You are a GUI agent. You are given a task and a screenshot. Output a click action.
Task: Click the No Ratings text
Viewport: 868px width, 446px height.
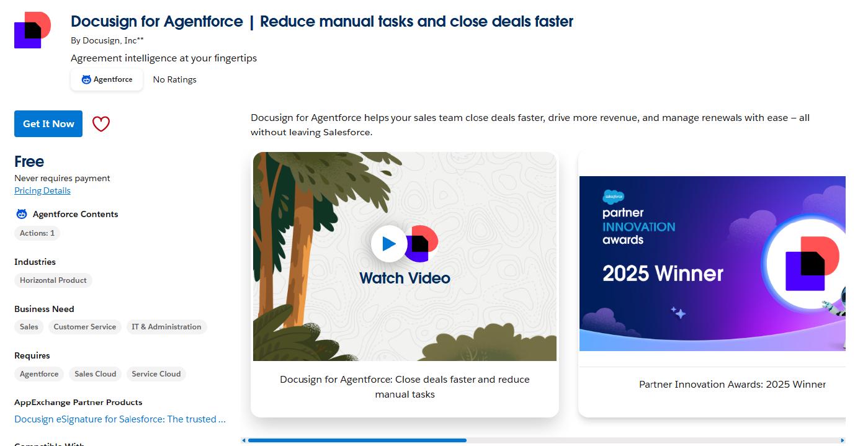pos(174,79)
